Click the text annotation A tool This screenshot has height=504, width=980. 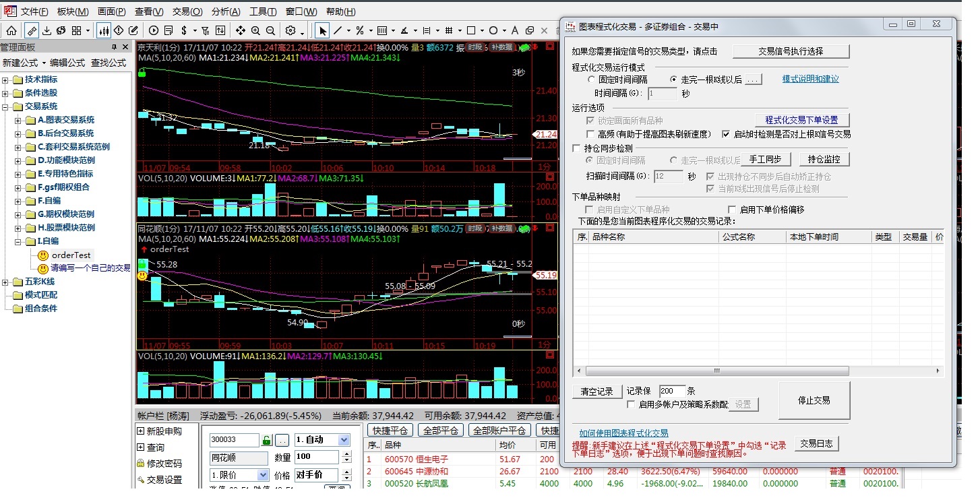click(514, 30)
